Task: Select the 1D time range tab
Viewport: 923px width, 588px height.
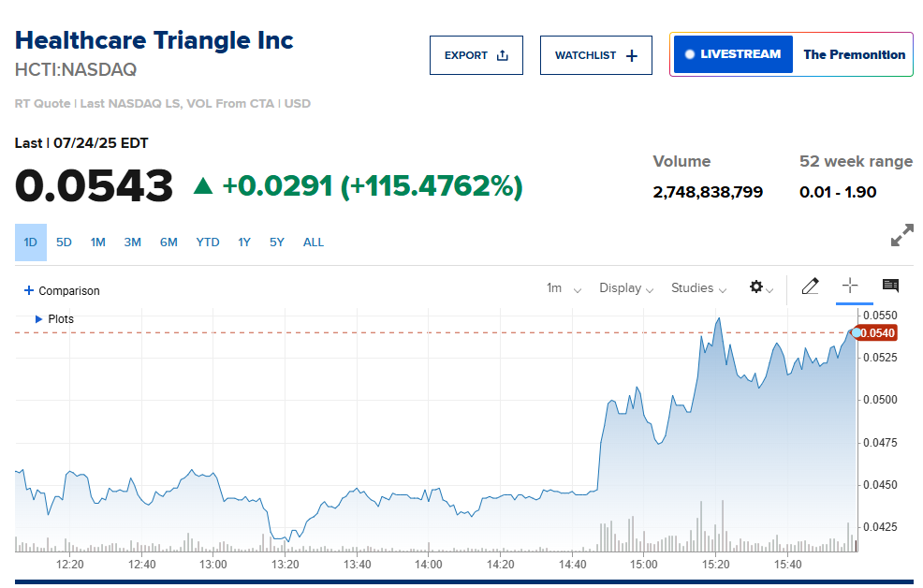Action: tap(31, 243)
